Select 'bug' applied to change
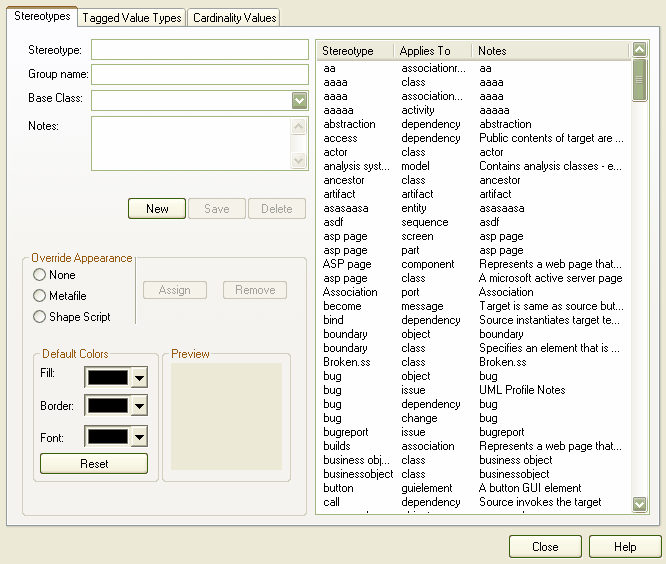This screenshot has height=564, width=666. tap(474, 418)
